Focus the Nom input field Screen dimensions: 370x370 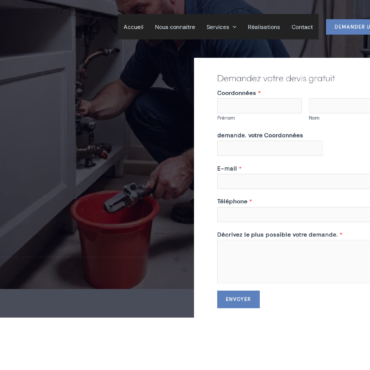point(339,106)
